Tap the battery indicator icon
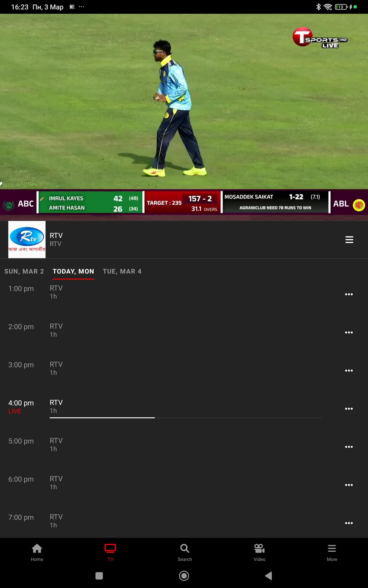The height and width of the screenshot is (588, 368). pyautogui.click(x=341, y=7)
